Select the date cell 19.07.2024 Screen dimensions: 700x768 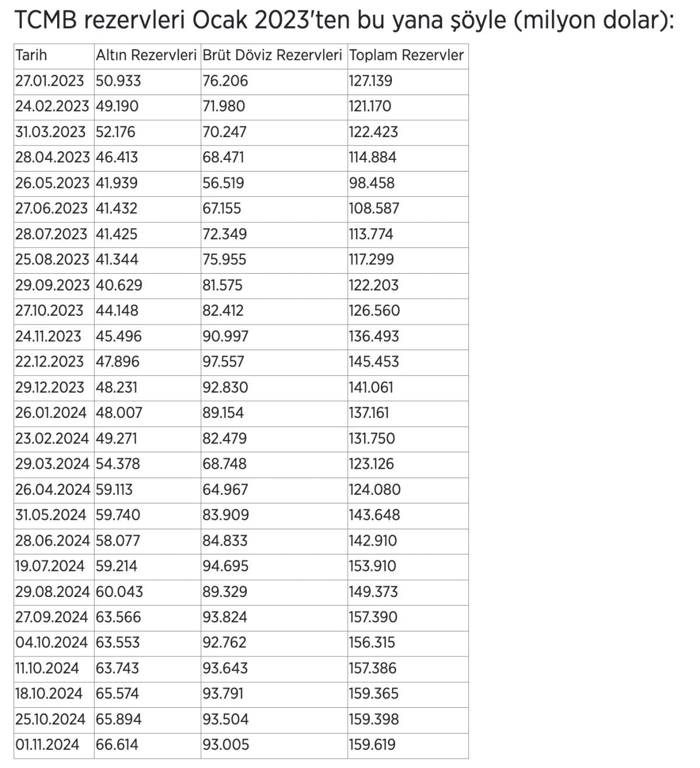pos(50,566)
